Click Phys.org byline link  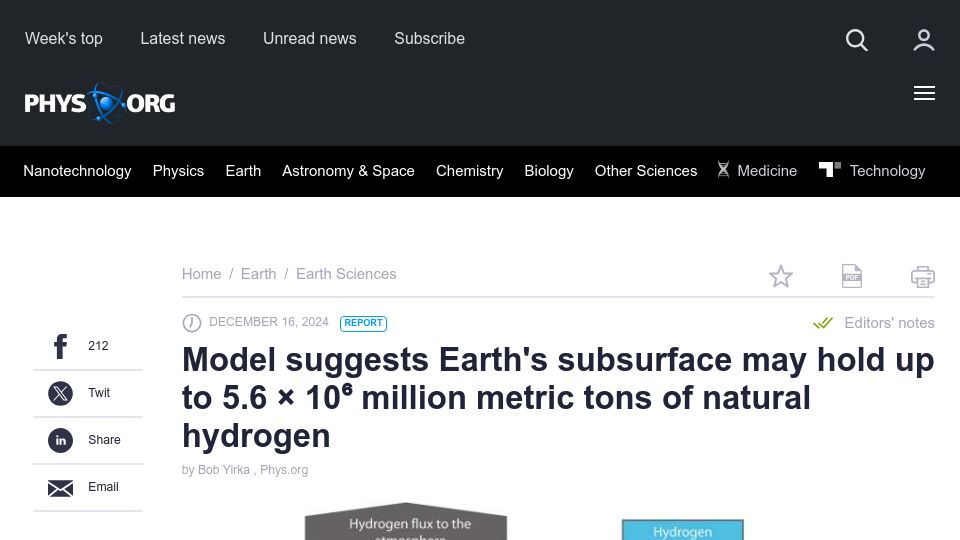[284, 470]
